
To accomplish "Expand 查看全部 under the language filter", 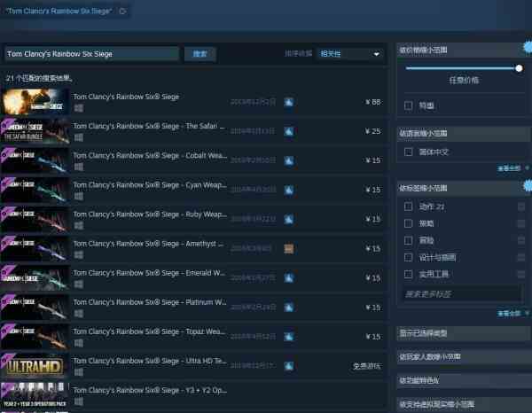I will pyautogui.click(x=509, y=168).
